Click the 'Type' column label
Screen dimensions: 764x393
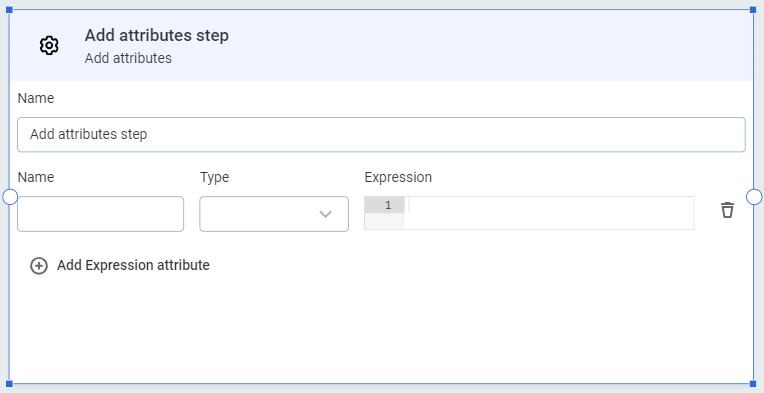click(214, 177)
